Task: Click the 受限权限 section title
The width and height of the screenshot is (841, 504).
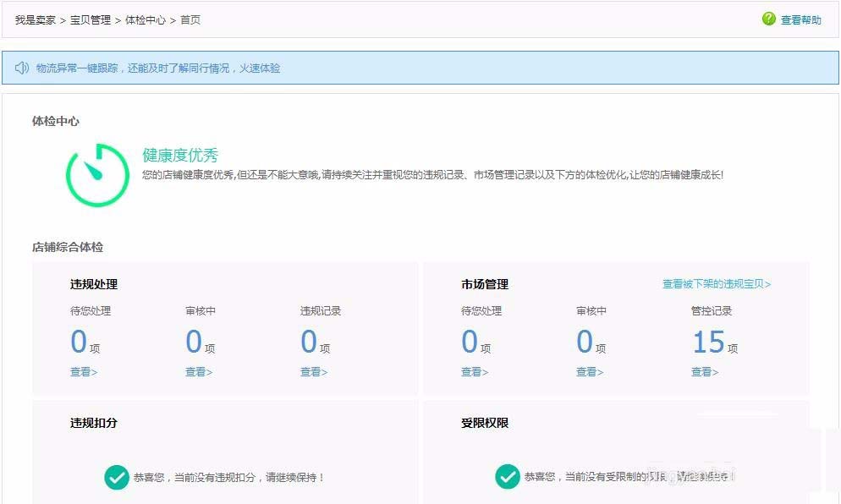Action: point(485,423)
